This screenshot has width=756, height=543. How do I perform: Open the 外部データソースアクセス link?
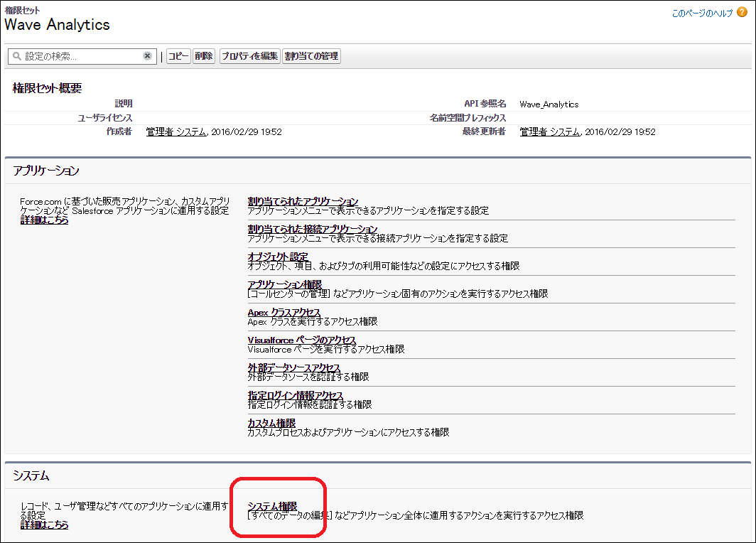click(x=294, y=367)
